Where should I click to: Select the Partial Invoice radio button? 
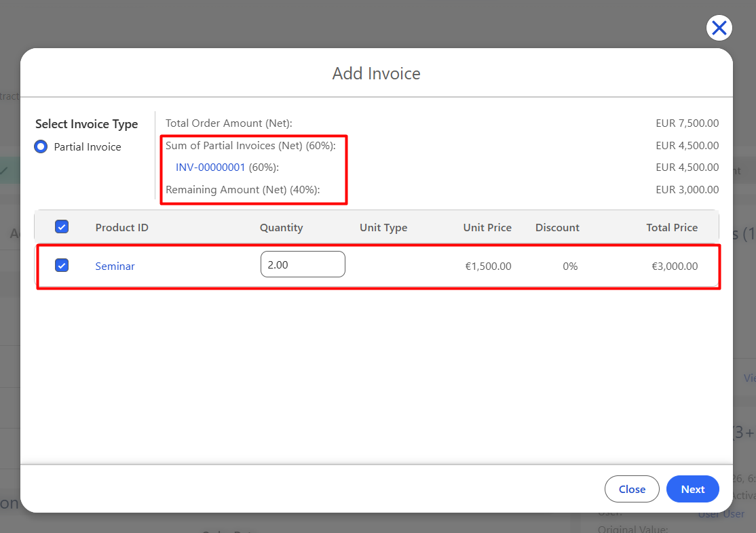tap(41, 146)
